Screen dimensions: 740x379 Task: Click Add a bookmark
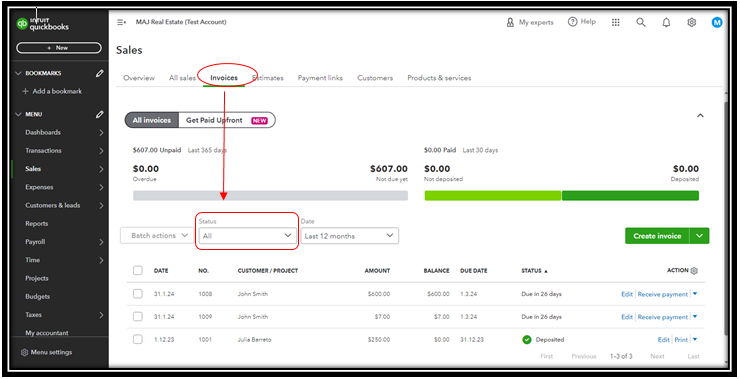[x=52, y=92]
